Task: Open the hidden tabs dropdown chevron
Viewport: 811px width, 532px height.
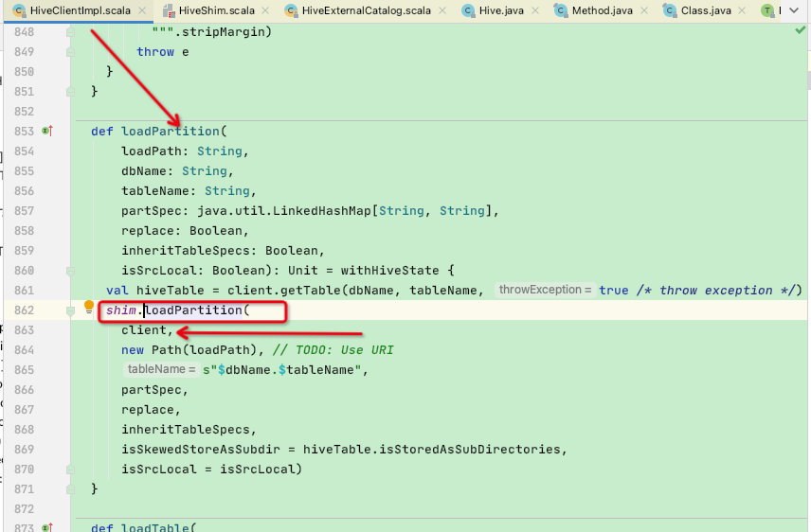Action: (794, 10)
